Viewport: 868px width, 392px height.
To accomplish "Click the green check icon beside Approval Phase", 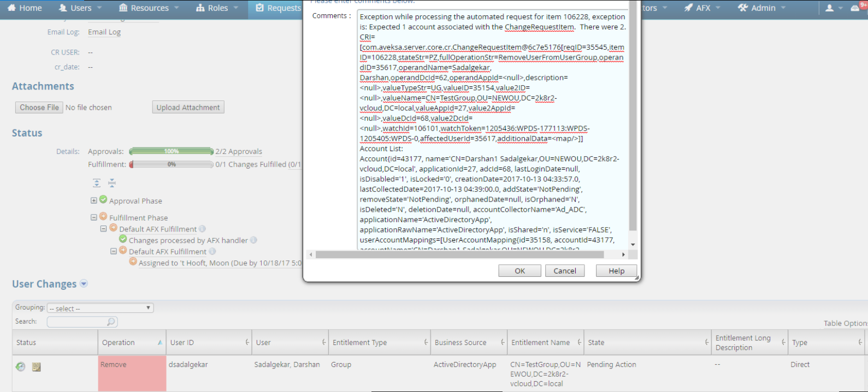I will pyautogui.click(x=103, y=200).
